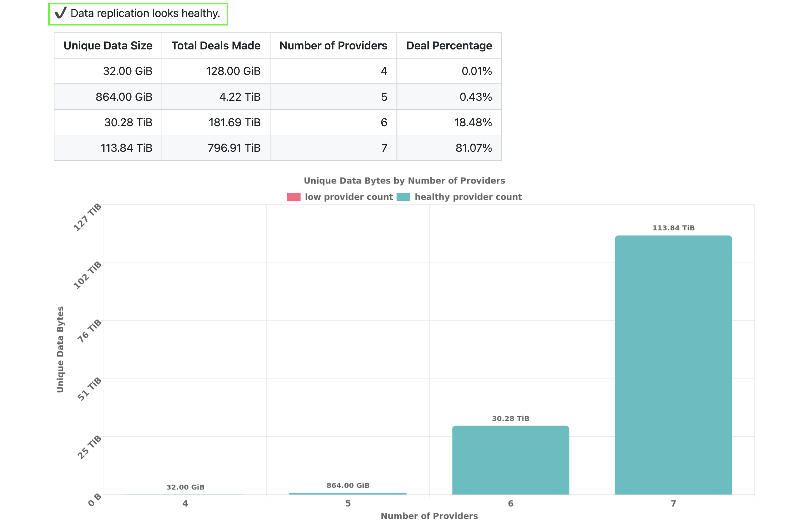Click the chart title 'Unique Data Bytes by Number of Providers'
The image size is (803, 532).
pos(404,180)
